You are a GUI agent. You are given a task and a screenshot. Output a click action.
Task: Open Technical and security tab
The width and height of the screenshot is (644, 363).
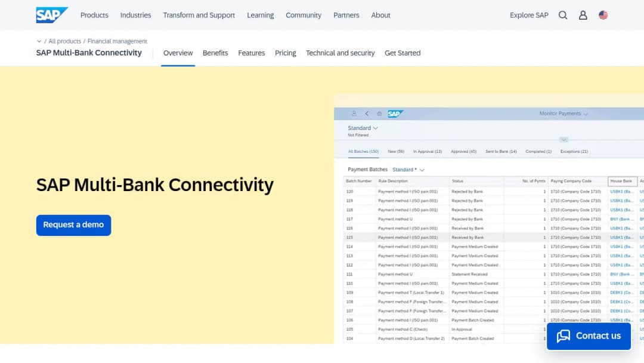click(x=340, y=53)
